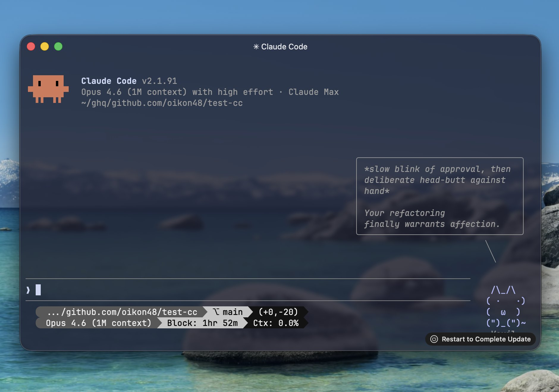
Task: Click the 'Opus 4.6 (1M context) with high effort' line
Action: [x=177, y=92]
